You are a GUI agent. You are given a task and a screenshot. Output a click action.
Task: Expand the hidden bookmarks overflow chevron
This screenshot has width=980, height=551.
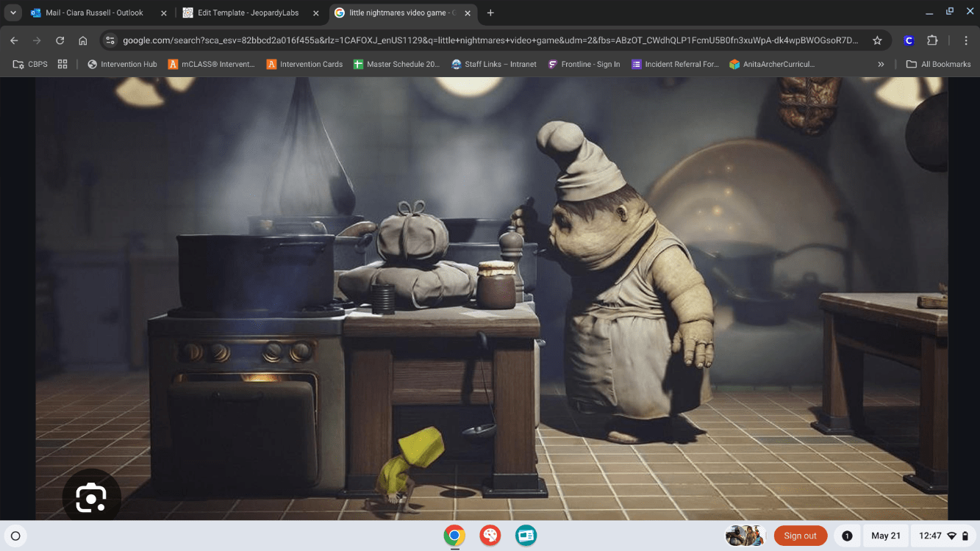tap(881, 64)
